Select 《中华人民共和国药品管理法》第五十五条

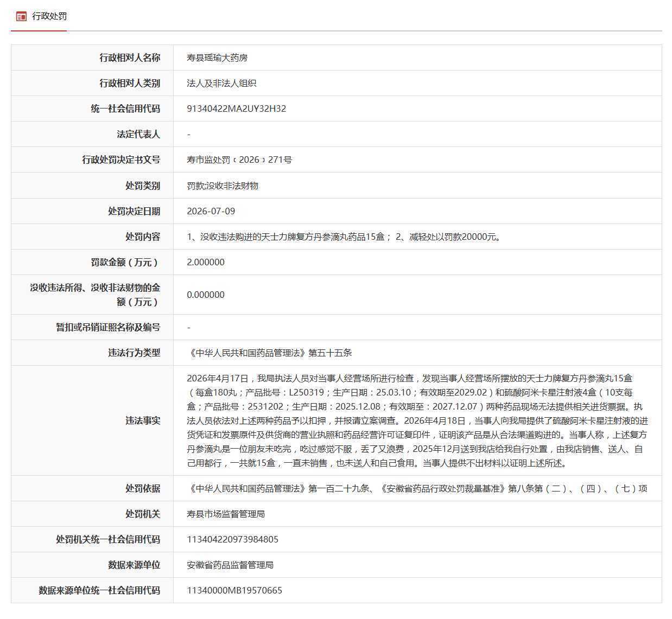[x=269, y=353]
